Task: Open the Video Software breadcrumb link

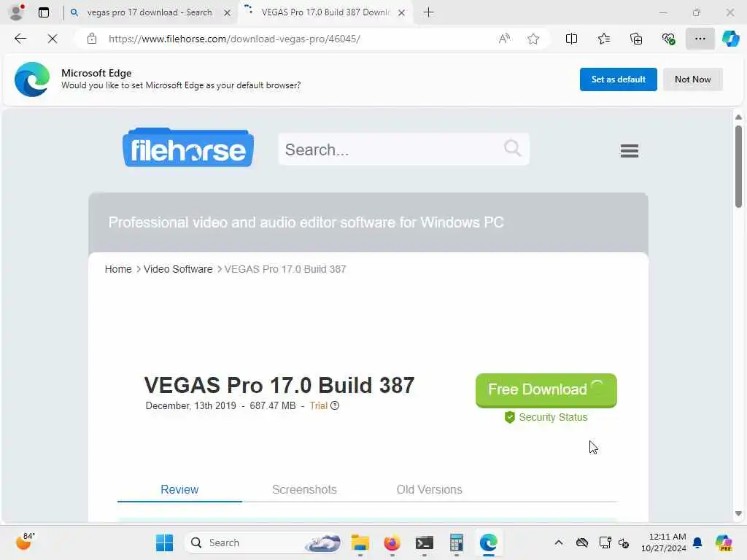Action: pos(178,269)
